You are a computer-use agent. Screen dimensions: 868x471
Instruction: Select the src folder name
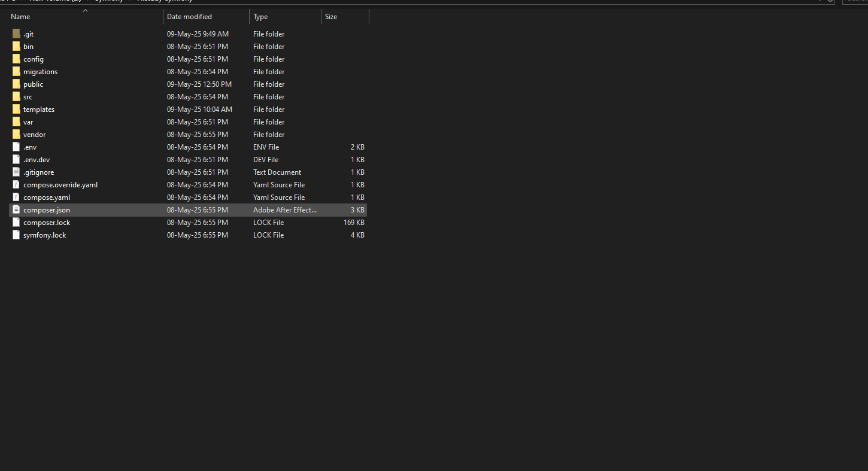[28, 97]
